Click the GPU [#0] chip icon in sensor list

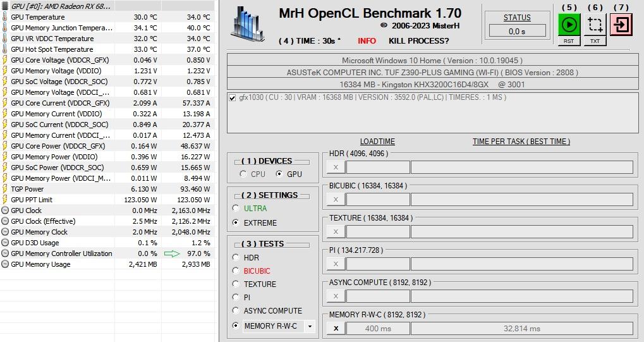[5, 6]
